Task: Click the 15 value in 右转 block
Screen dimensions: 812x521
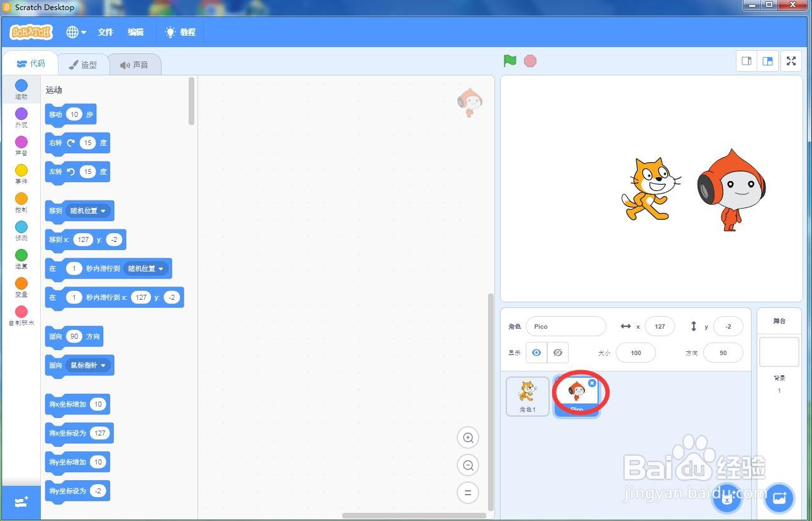Action: tap(87, 143)
